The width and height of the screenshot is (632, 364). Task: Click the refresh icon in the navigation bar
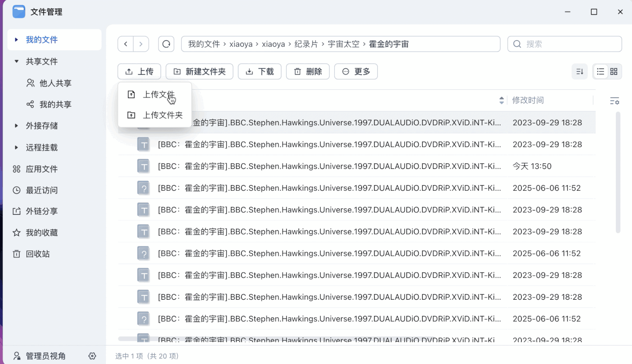point(166,44)
